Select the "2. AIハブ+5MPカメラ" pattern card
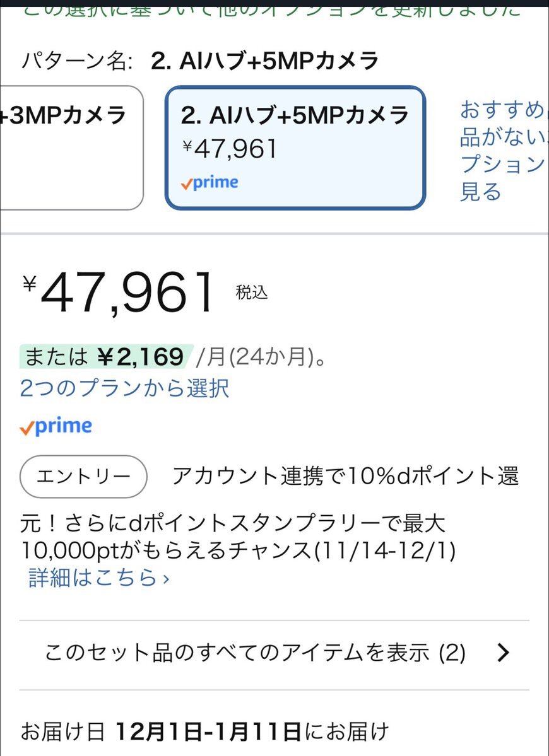 point(295,147)
